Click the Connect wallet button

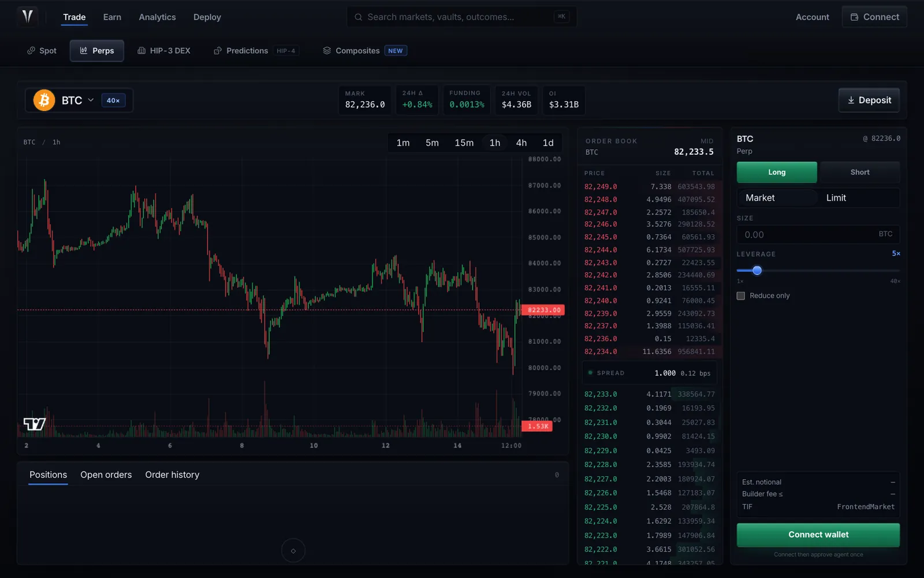[x=818, y=535]
